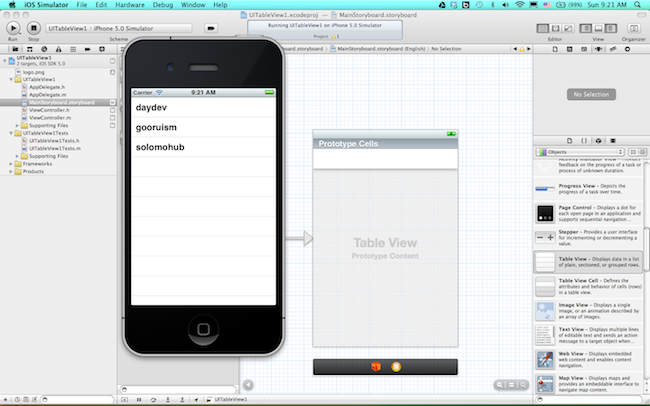Image resolution: width=650 pixels, height=406 pixels.
Task: Open the Apple menu
Action: (12, 5)
